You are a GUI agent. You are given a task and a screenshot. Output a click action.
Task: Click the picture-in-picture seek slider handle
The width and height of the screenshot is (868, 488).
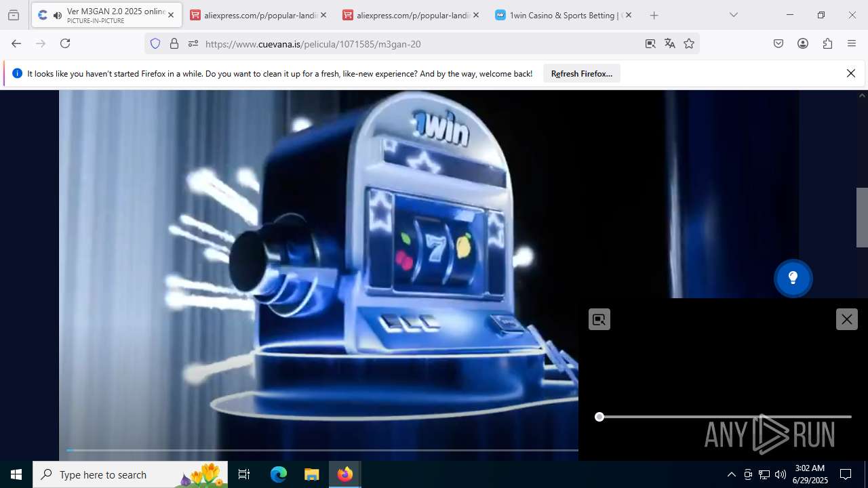coord(599,417)
